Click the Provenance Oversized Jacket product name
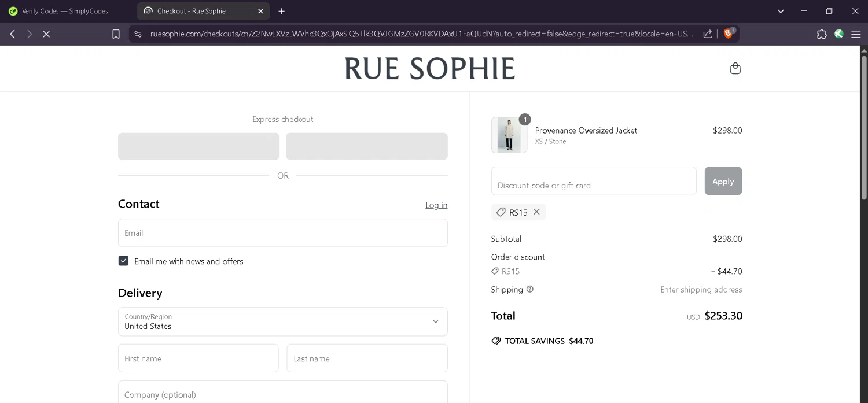Screen dimensions: 868x403 586,130
